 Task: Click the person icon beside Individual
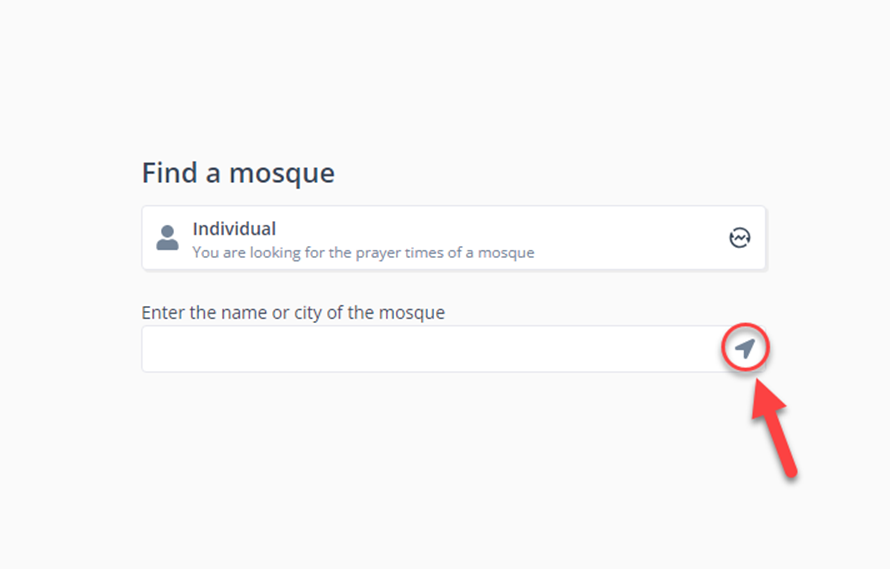pyautogui.click(x=167, y=238)
